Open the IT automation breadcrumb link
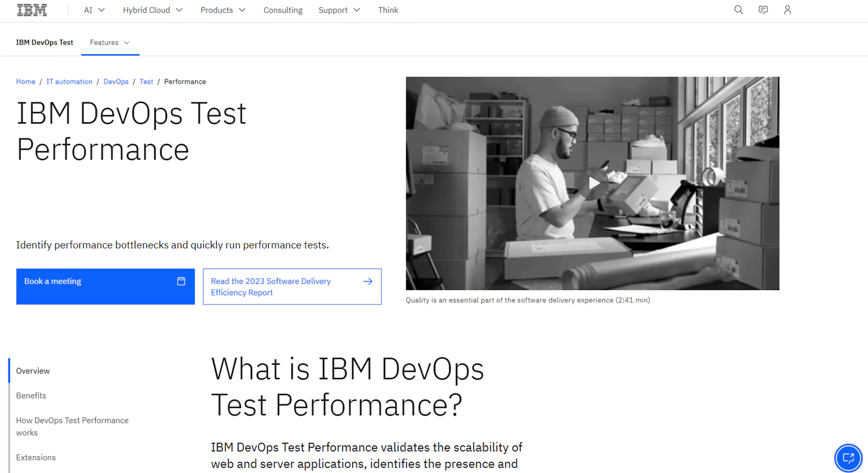The image size is (868, 473). click(69, 82)
